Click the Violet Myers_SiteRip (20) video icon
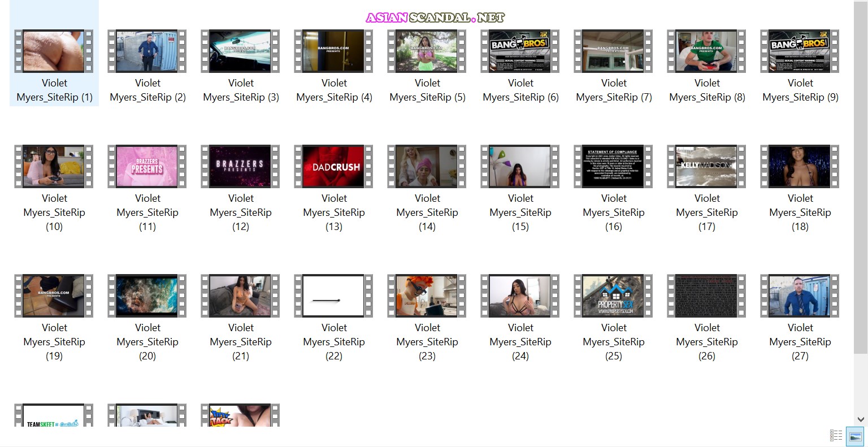This screenshot has height=447, width=868. pos(147,296)
